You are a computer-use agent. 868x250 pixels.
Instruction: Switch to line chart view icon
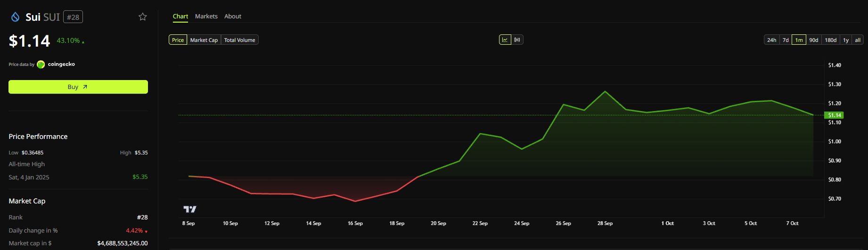[505, 40]
